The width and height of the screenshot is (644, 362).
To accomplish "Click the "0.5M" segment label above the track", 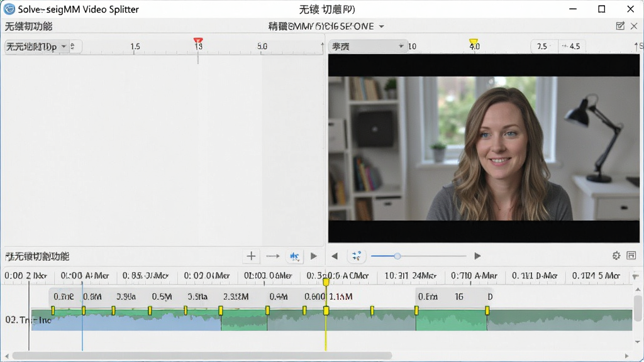I will (162, 297).
